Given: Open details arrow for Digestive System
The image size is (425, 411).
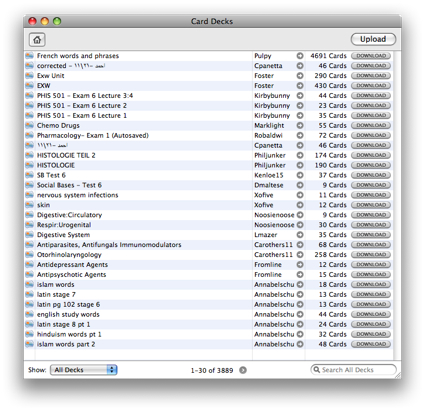Looking at the screenshot, I should (300, 235).
